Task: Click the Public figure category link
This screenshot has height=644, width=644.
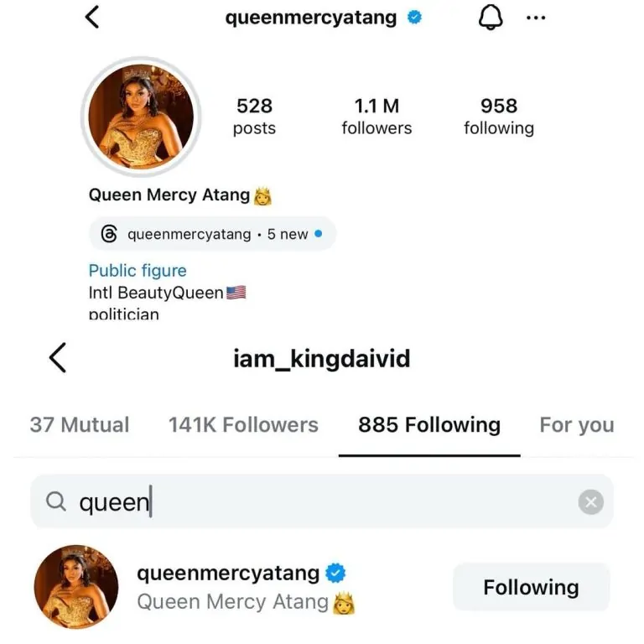Action: [x=138, y=271]
